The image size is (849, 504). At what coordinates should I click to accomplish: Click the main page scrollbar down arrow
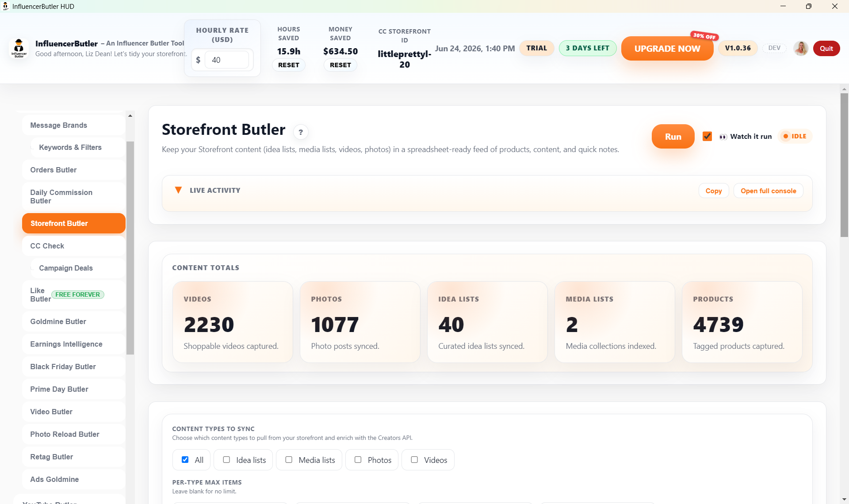(x=844, y=500)
